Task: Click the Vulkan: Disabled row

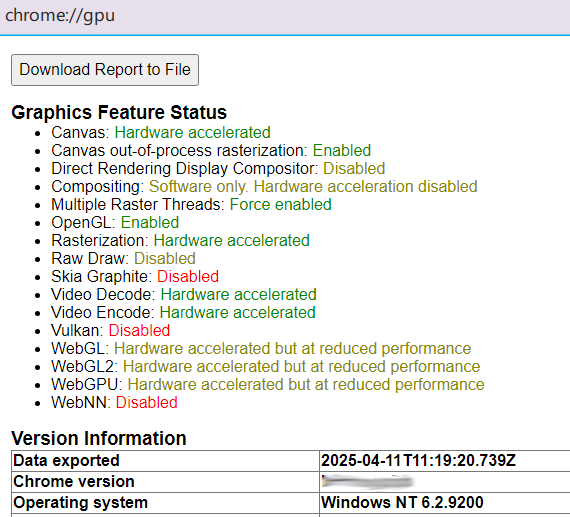Action: point(111,330)
